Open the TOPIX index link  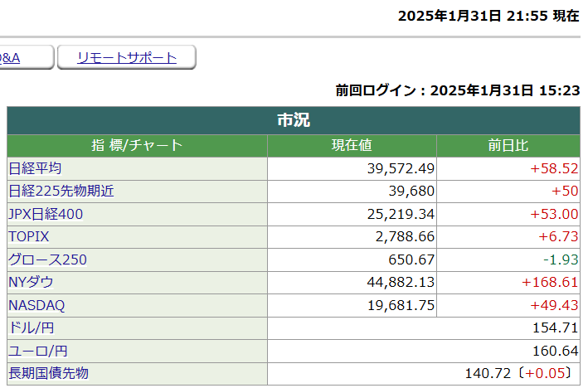(29, 236)
